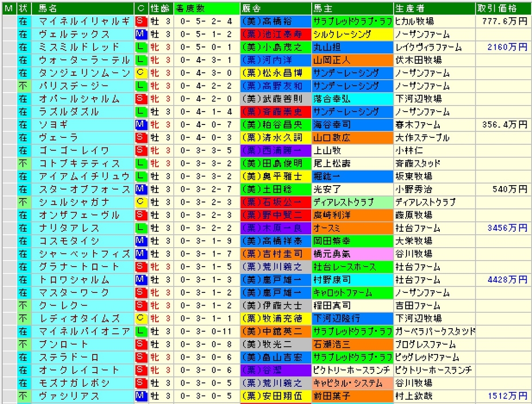Click the 状 column header
This screenshot has width=532, height=404.
click(x=23, y=8)
